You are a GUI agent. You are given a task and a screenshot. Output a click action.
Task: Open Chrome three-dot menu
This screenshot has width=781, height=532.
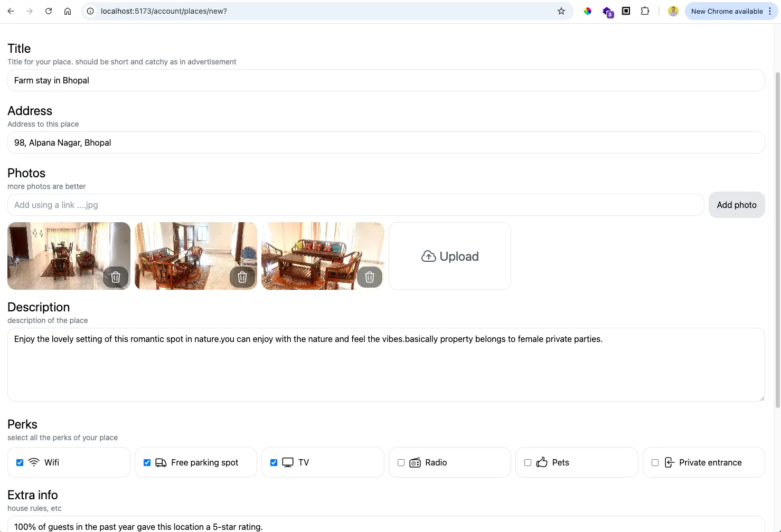coord(770,11)
